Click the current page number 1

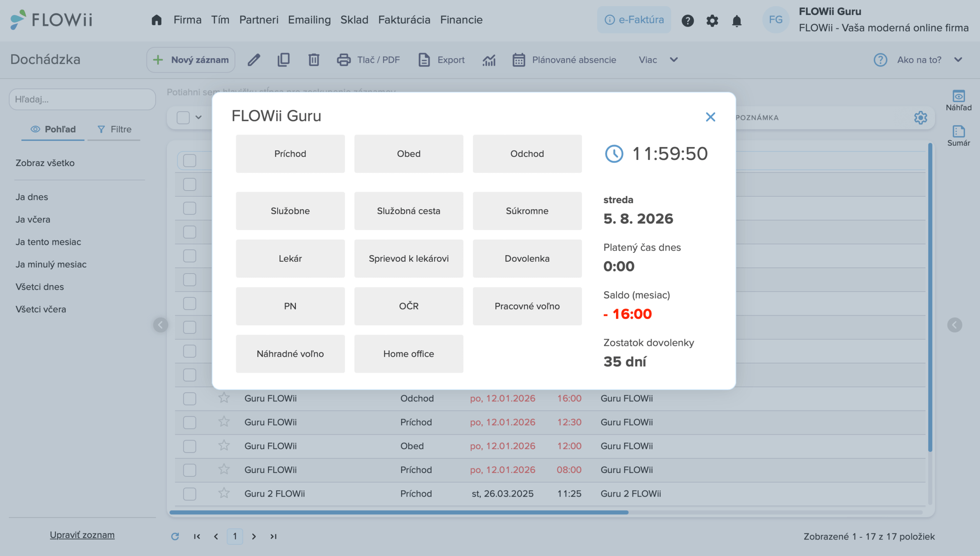235,536
